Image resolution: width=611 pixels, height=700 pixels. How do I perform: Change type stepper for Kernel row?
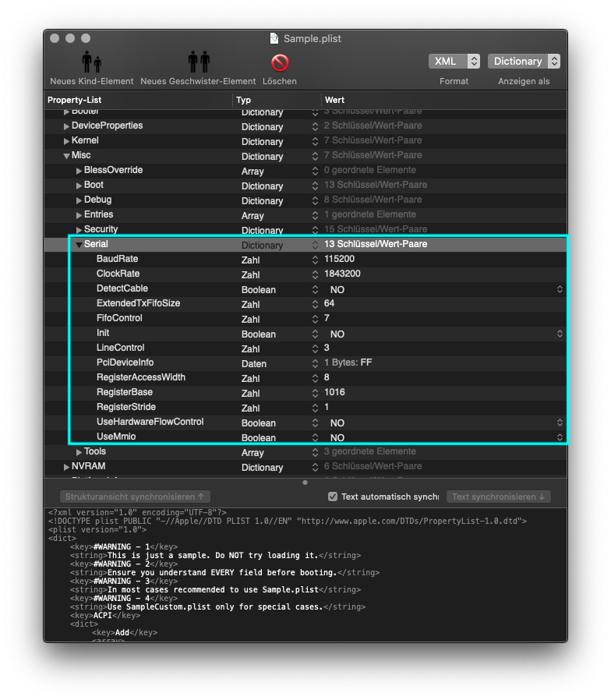tap(315, 141)
